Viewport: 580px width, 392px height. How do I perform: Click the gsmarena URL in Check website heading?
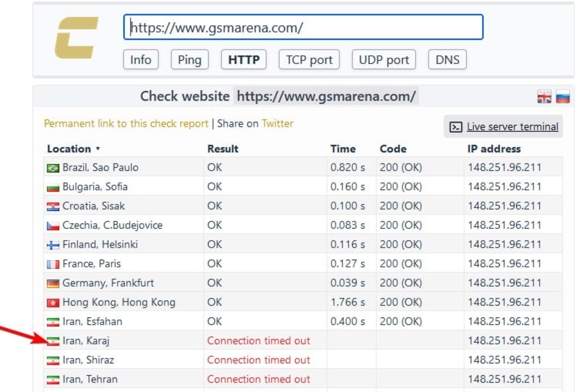(326, 96)
